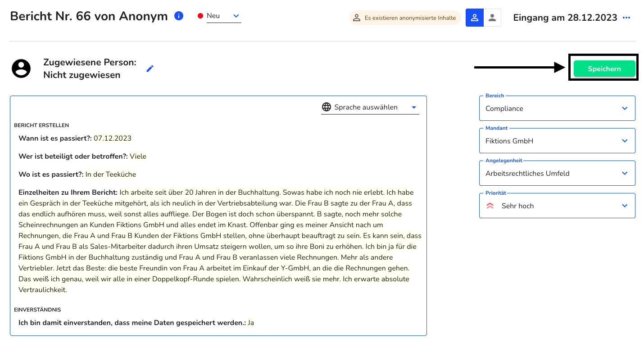Edit assigned person with pencil icon
Screen dimensions: 644x344
tap(150, 69)
